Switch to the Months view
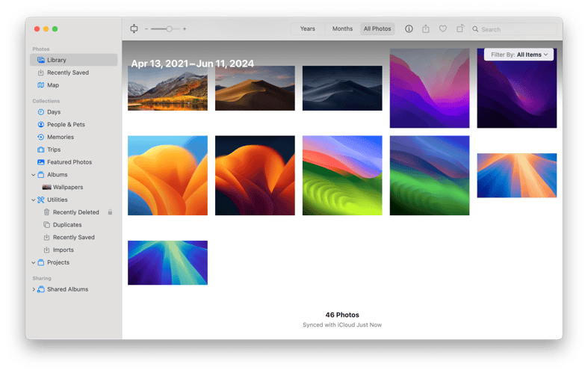The height and width of the screenshot is (373, 588). (x=342, y=29)
